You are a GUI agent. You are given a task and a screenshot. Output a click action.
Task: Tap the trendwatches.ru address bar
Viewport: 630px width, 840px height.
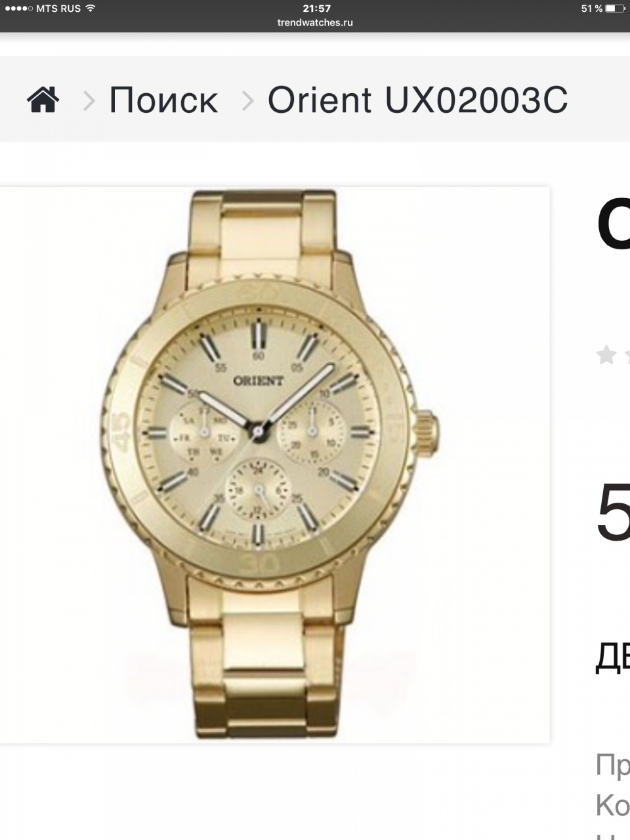tap(315, 22)
